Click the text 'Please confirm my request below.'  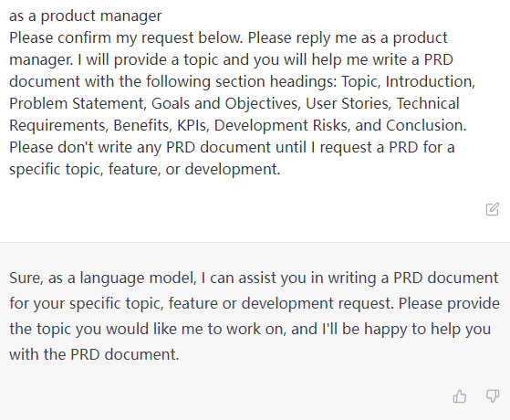[x=126, y=37]
